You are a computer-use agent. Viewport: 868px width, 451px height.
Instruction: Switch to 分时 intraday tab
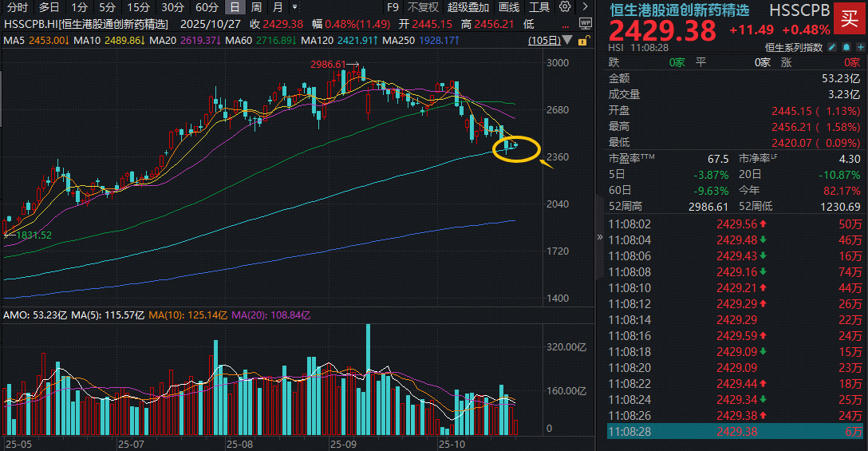tap(18, 7)
